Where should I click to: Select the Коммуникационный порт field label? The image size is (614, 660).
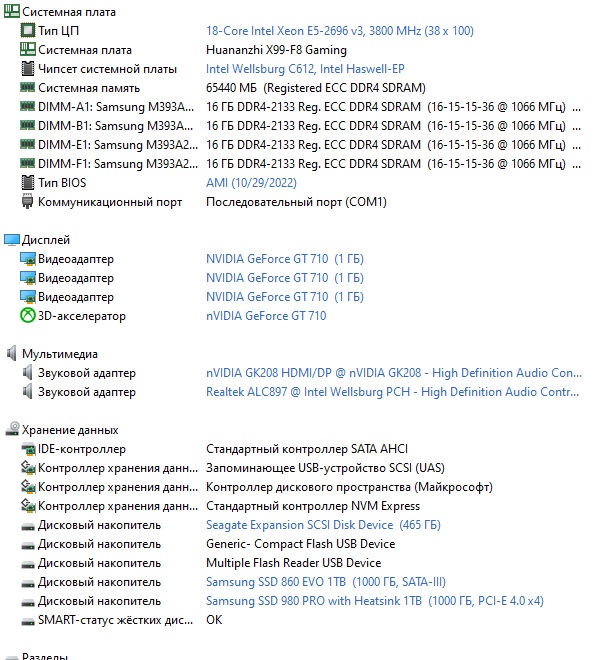pyautogui.click(x=110, y=202)
